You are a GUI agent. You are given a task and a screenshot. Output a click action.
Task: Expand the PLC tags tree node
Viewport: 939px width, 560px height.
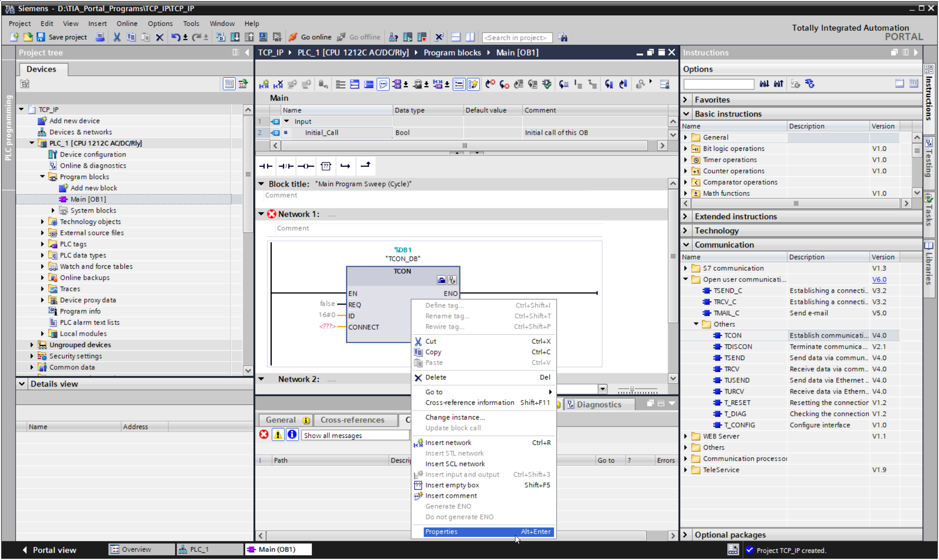(42, 244)
